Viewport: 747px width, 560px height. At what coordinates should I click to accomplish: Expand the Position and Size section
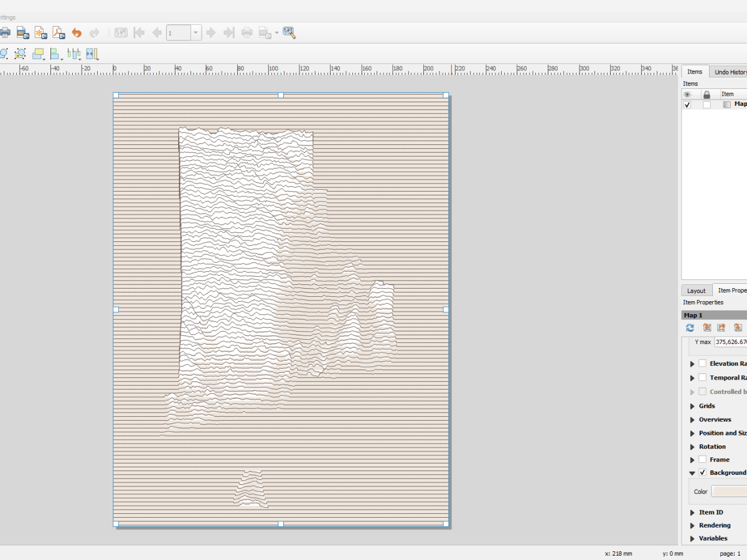point(692,433)
